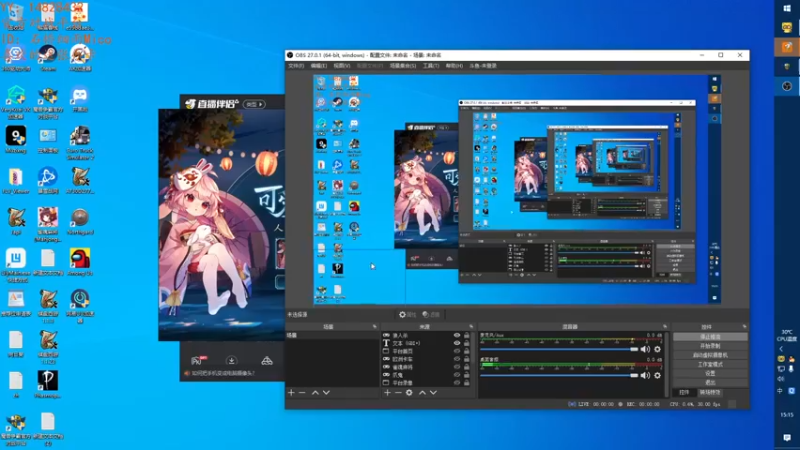Open the 编辑(E) menu in OBS

(319, 66)
